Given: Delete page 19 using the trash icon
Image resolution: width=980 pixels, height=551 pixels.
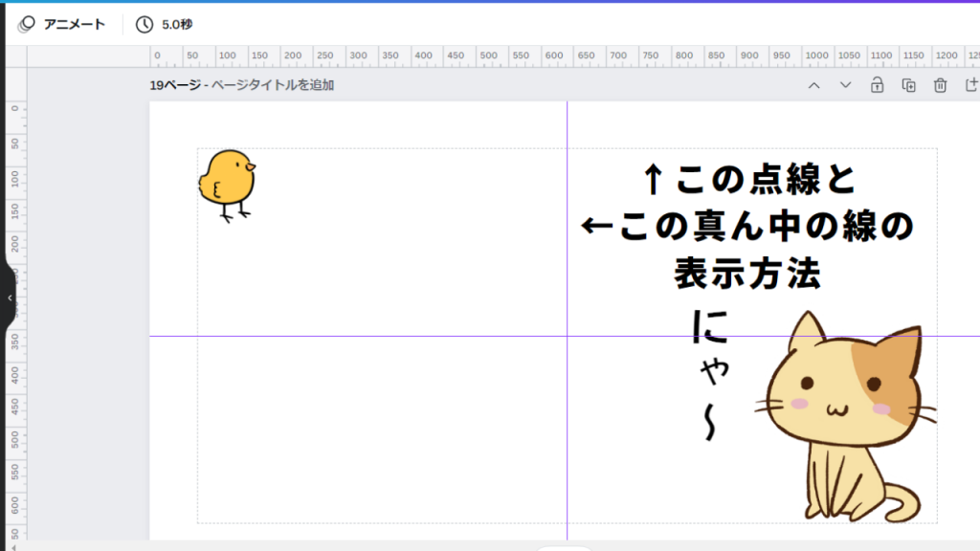Looking at the screenshot, I should click(940, 85).
